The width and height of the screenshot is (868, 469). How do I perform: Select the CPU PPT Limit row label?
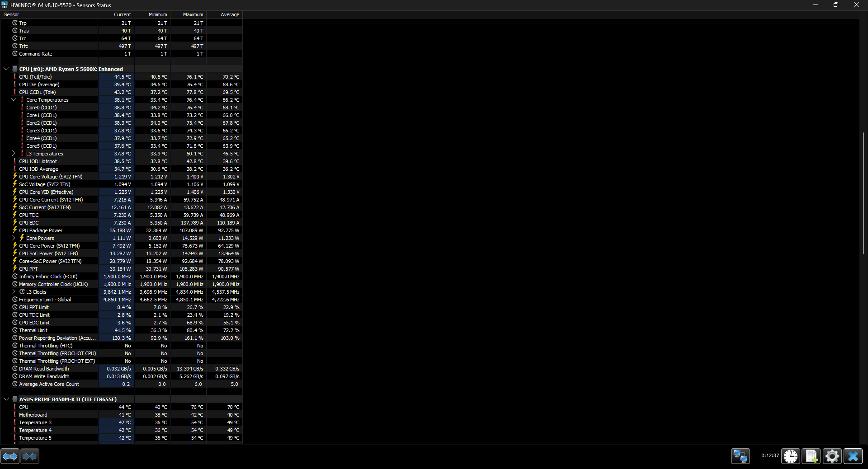click(x=34, y=307)
